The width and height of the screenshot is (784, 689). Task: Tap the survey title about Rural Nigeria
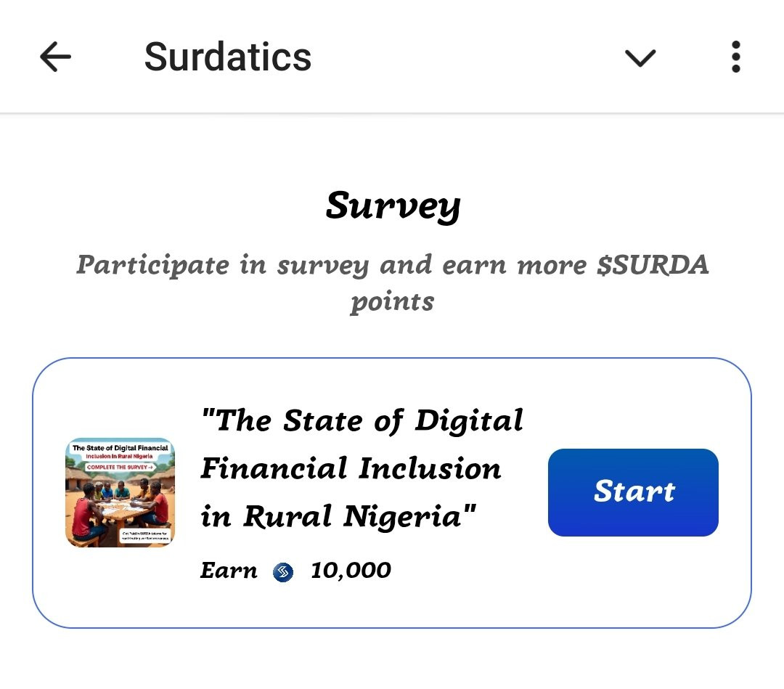[x=362, y=468]
